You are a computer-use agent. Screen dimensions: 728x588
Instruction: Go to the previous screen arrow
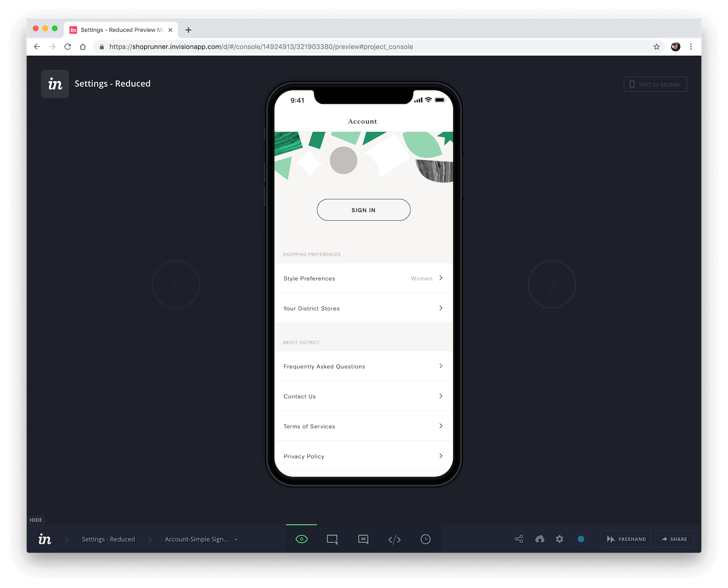pos(176,285)
